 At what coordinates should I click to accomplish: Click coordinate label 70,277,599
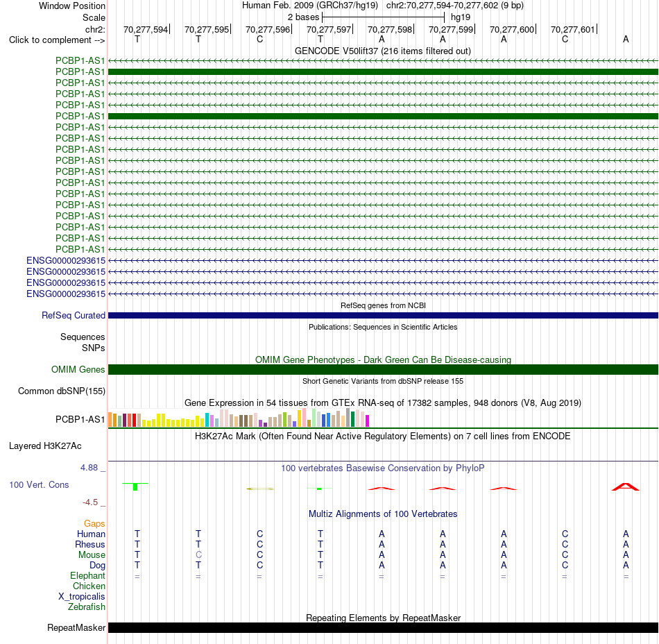pos(451,29)
